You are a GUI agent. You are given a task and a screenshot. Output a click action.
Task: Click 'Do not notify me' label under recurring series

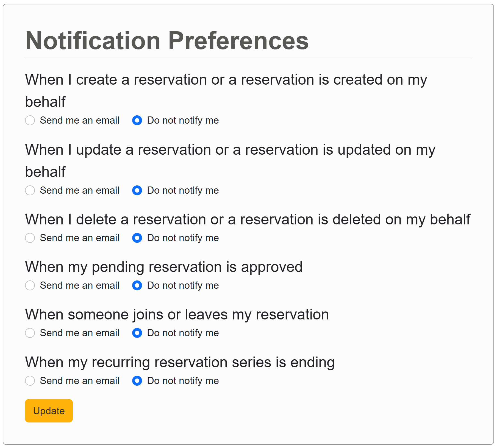point(183,381)
